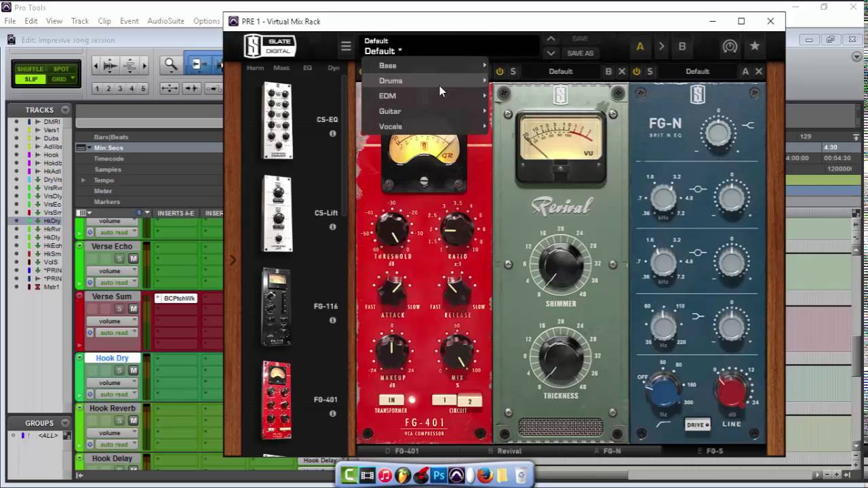Go to next preset with down chevron
The height and width of the screenshot is (488, 868).
coord(551,53)
